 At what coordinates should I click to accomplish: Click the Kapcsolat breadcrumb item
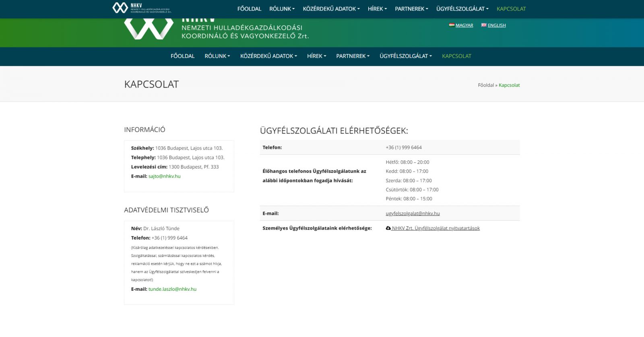click(x=509, y=85)
